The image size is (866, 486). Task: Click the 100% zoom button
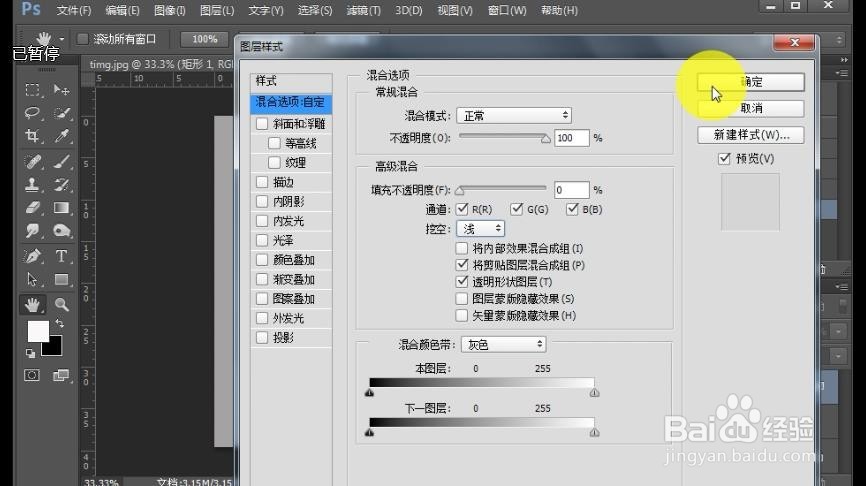204,39
